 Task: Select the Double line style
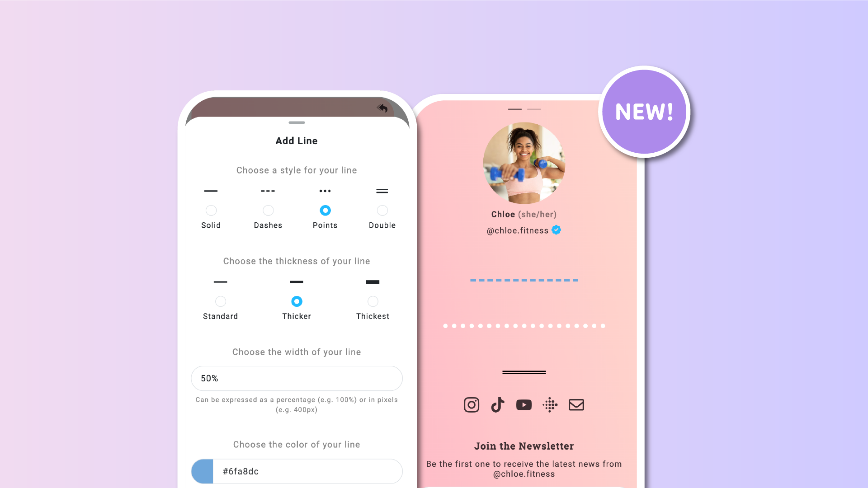click(x=382, y=210)
